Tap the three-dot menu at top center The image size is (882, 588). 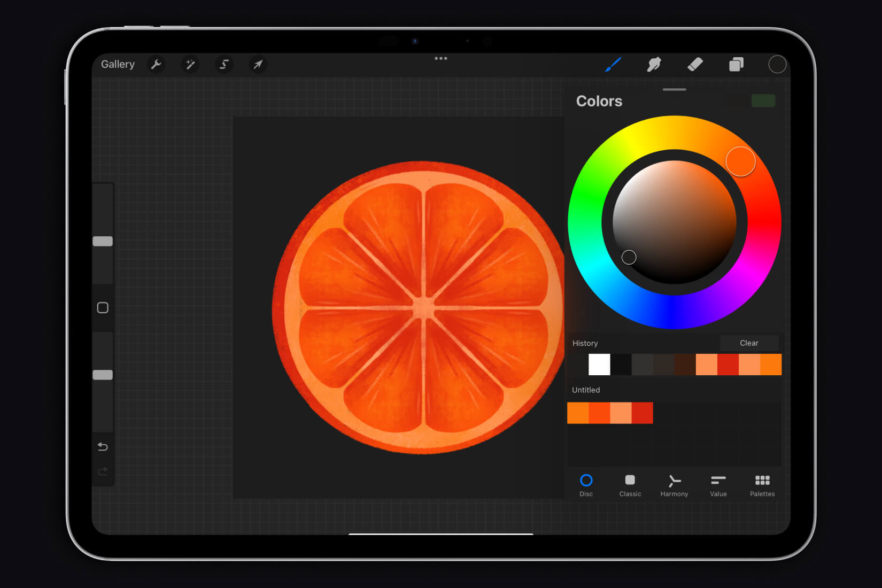coord(441,58)
